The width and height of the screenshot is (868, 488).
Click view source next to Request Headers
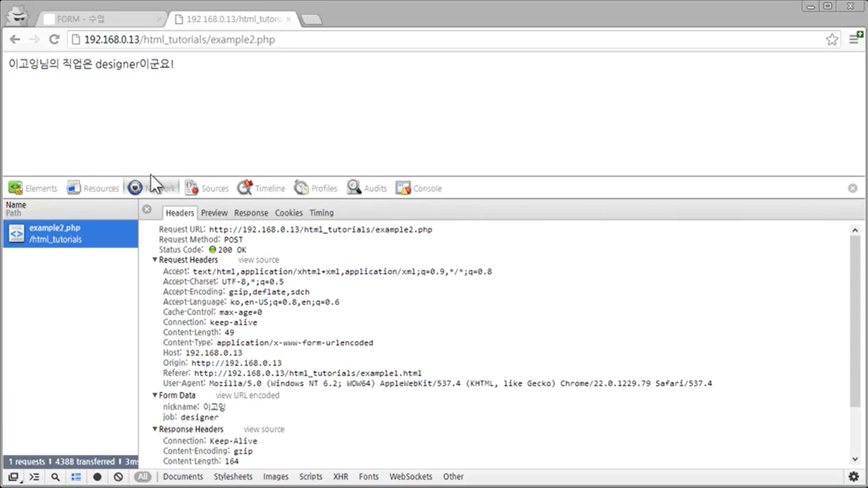click(x=259, y=260)
